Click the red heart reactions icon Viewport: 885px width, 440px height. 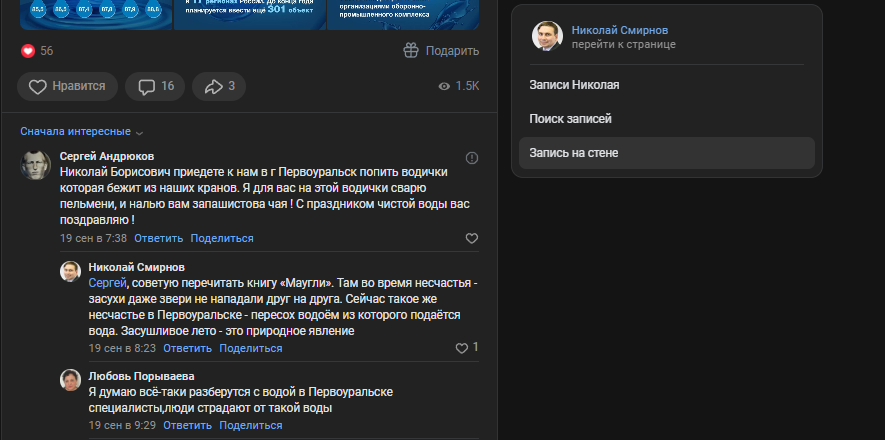pyautogui.click(x=28, y=51)
